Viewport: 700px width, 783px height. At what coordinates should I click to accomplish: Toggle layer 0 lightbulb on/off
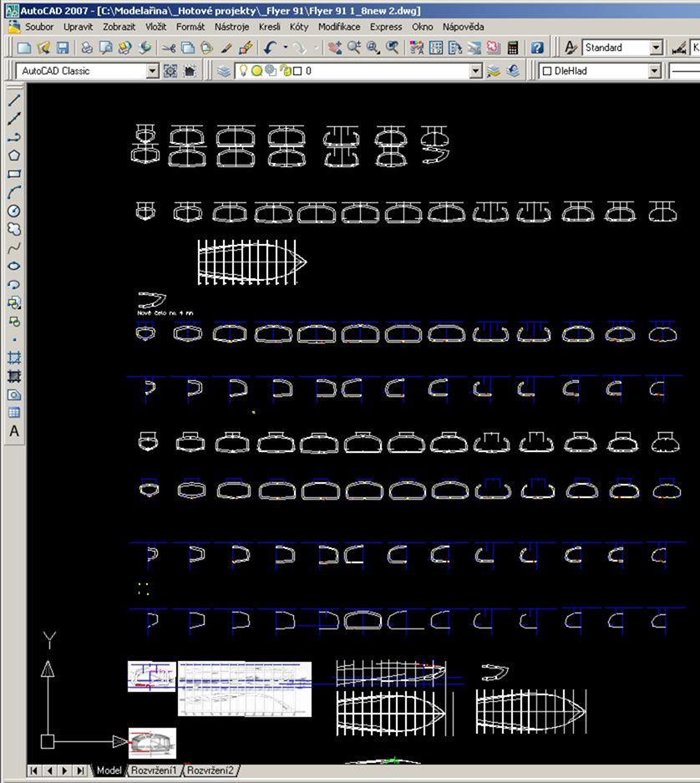click(x=243, y=71)
